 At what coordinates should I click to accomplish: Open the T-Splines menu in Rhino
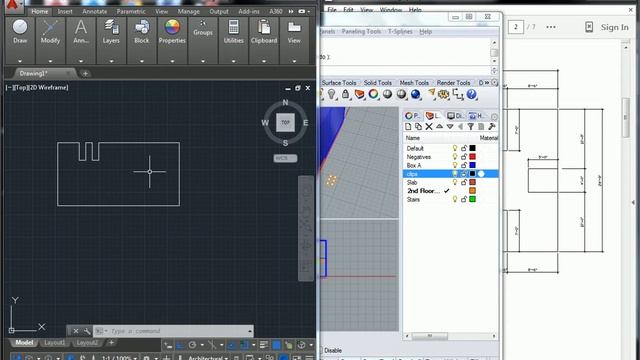coord(400,31)
